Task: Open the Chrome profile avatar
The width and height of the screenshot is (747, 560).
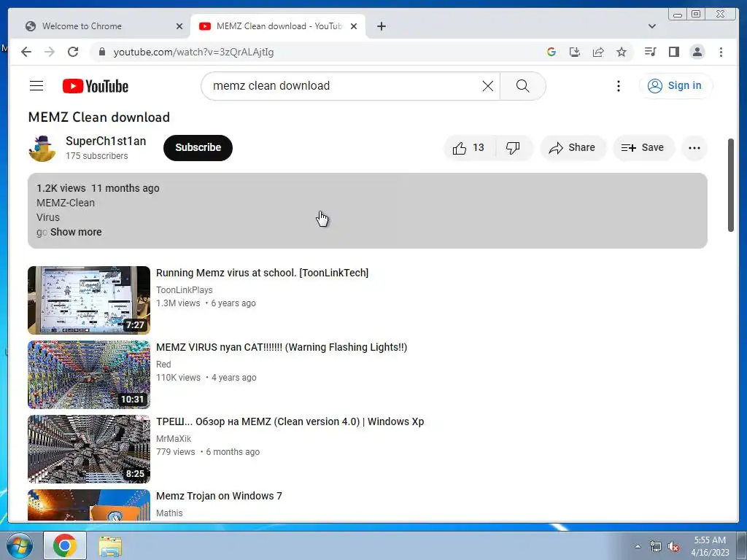Action: pyautogui.click(x=697, y=52)
